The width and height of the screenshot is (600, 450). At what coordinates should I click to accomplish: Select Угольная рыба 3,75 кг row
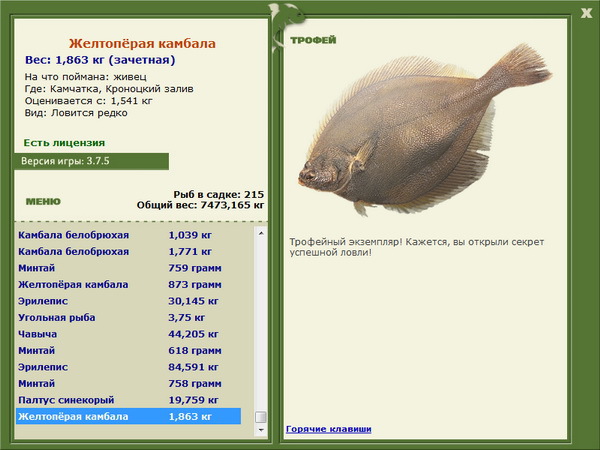click(129, 317)
